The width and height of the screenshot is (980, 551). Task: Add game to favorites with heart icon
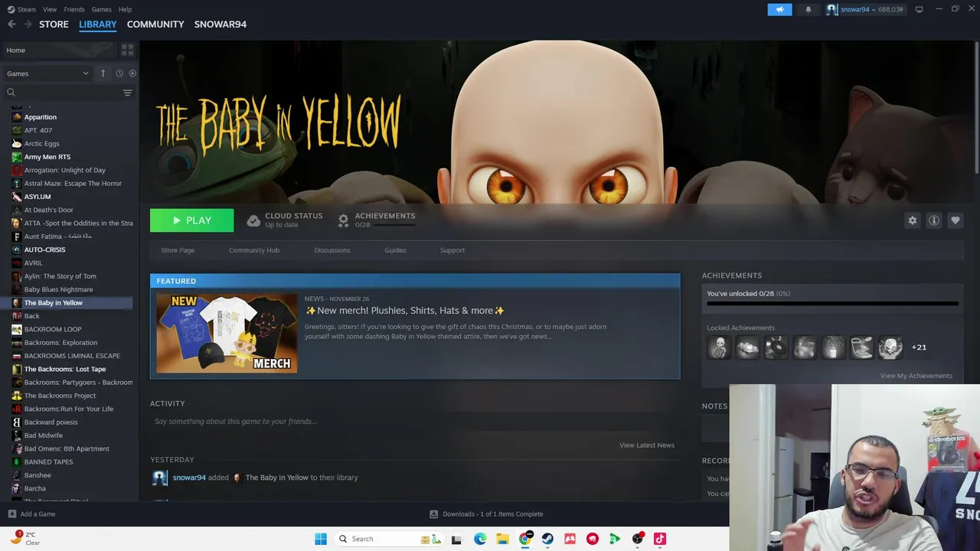pyautogui.click(x=955, y=220)
